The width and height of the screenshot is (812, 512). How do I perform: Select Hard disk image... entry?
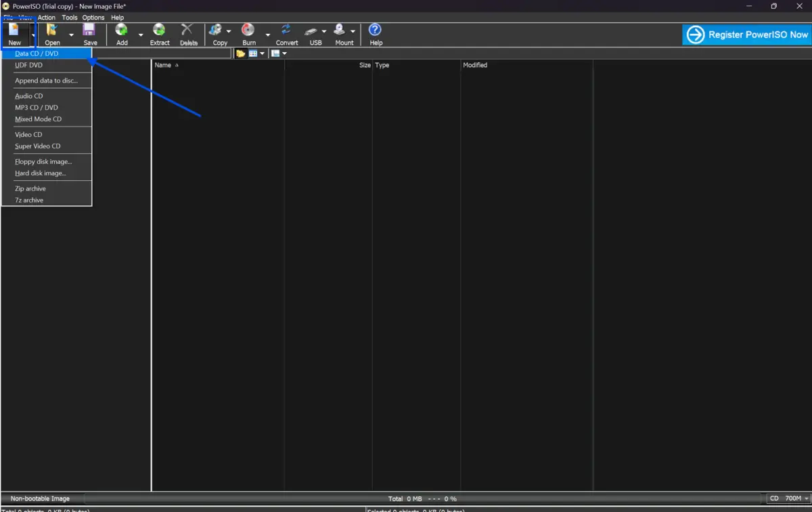coord(47,173)
